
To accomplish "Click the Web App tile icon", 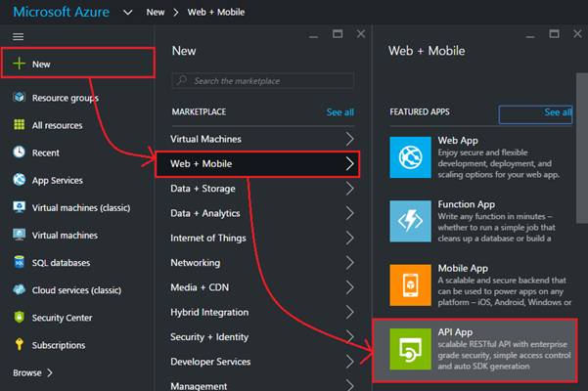I will [x=410, y=157].
